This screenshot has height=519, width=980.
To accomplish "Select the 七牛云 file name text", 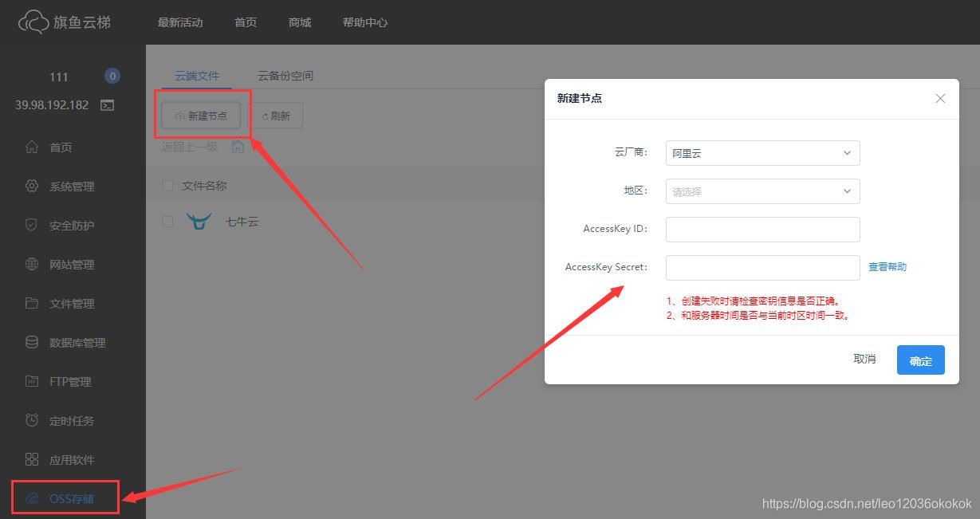I will [242, 222].
